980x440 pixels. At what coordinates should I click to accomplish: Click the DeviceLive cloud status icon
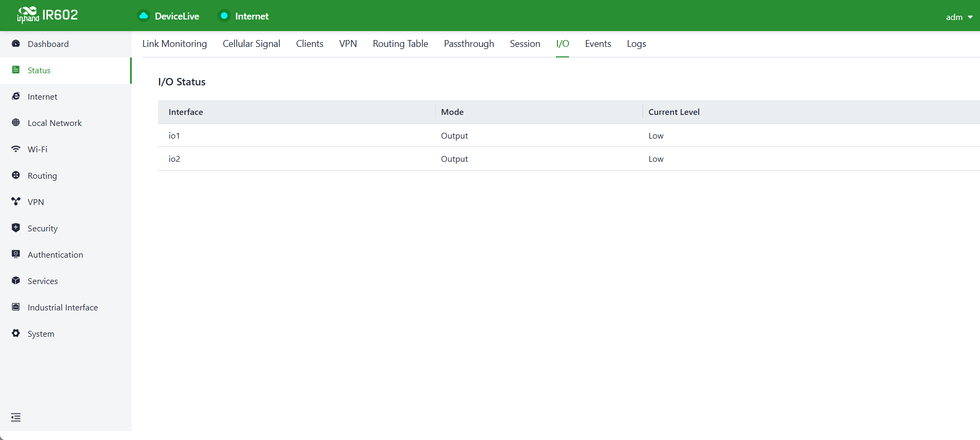[143, 16]
